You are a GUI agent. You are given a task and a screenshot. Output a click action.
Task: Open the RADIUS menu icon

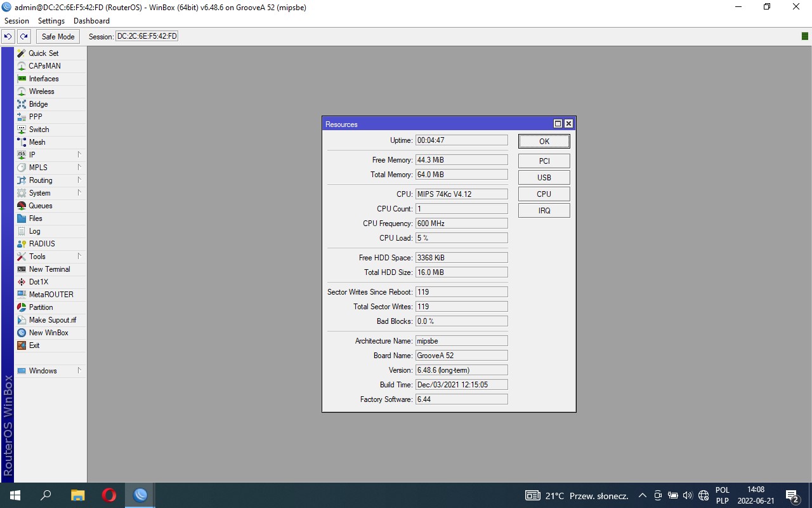click(x=22, y=244)
